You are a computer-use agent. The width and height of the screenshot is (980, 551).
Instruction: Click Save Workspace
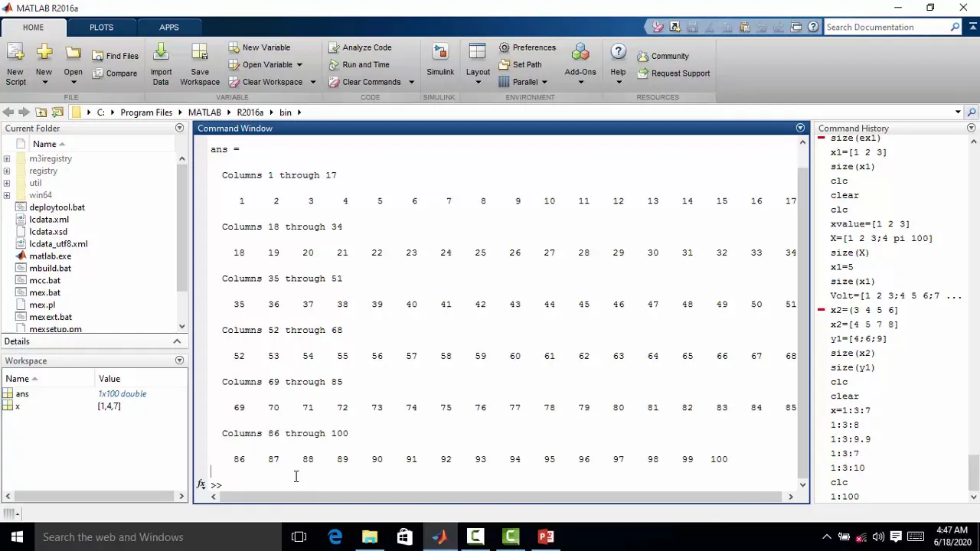click(x=200, y=65)
